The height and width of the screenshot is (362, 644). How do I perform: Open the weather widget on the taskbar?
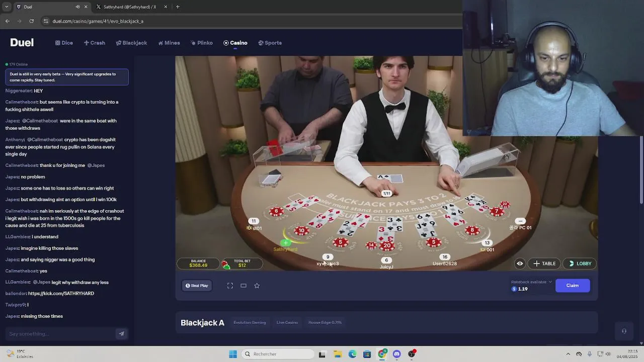(19, 354)
